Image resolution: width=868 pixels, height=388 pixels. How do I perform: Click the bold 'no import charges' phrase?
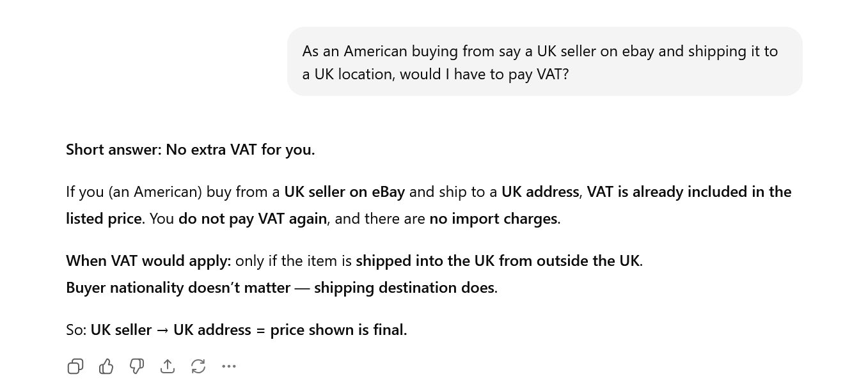[493, 219]
